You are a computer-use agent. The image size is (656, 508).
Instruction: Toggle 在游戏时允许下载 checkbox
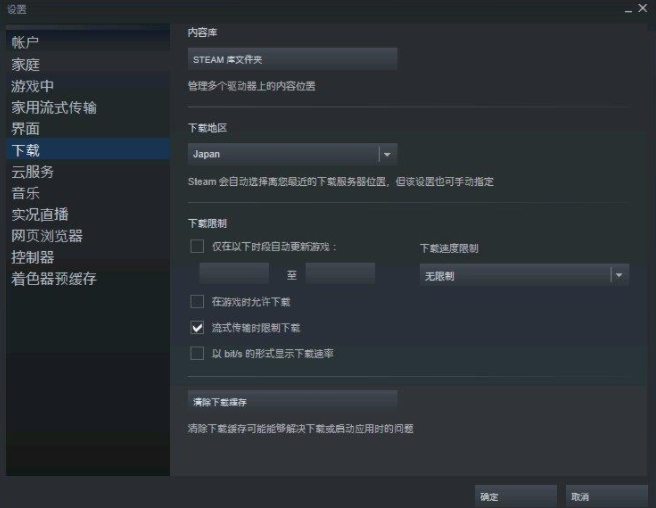197,301
